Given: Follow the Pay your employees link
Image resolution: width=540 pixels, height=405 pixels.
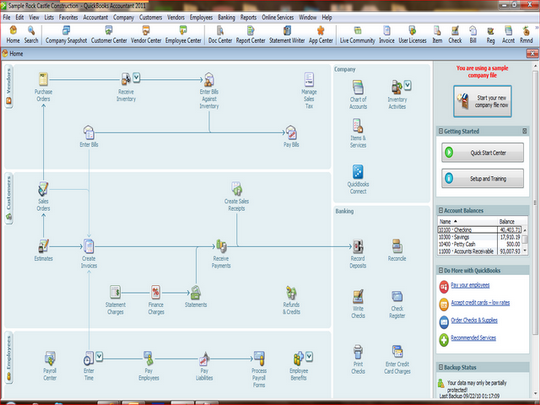Looking at the screenshot, I should click(x=470, y=285).
